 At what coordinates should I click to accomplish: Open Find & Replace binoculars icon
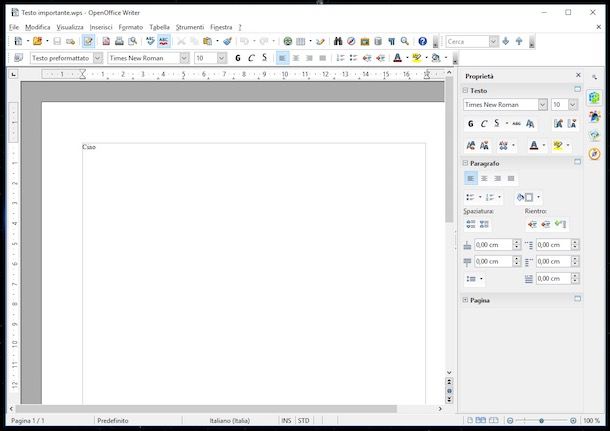tap(338, 41)
